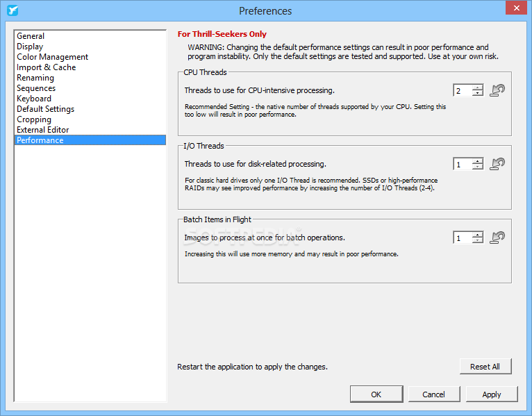Click 'Threads to use for CPU-intensive processing.'
532x416 pixels.
[260, 90]
